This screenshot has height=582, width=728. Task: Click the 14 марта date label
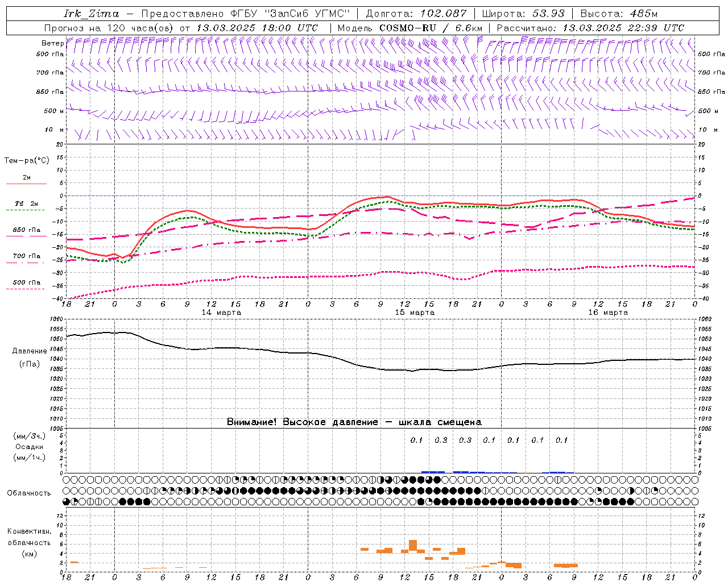[x=222, y=313]
